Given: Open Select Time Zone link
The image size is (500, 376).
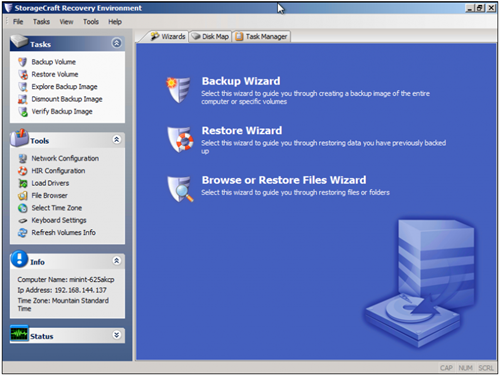Looking at the screenshot, I should [x=57, y=208].
